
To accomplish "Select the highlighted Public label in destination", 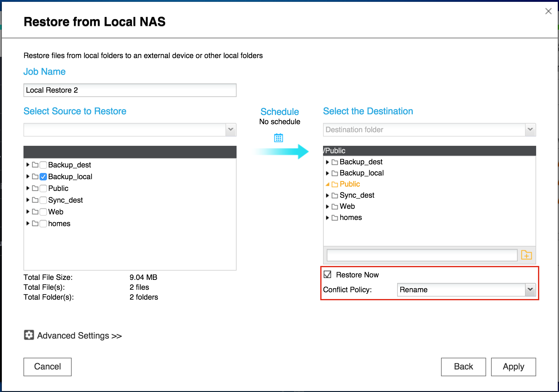I will pyautogui.click(x=350, y=184).
